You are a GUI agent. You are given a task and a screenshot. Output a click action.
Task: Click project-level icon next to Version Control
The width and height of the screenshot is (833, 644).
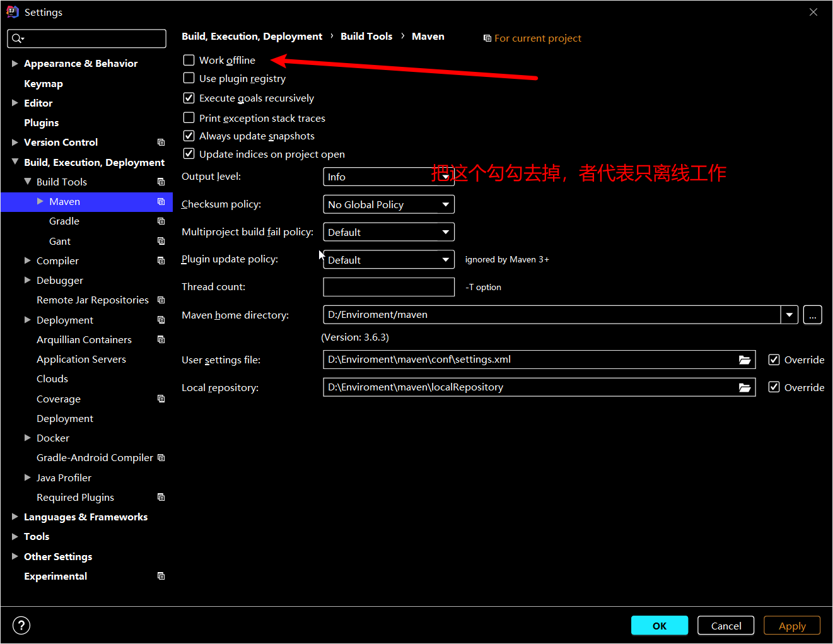[x=161, y=143]
